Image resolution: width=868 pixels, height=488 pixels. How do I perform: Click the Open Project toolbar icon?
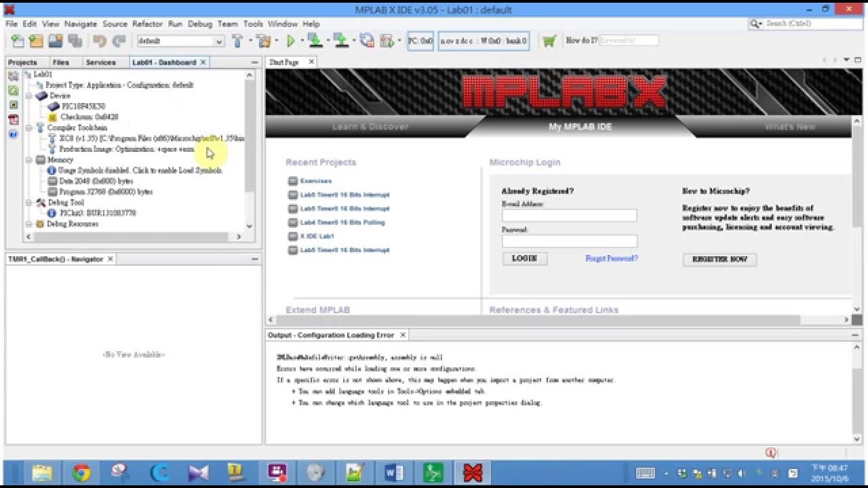tap(55, 41)
